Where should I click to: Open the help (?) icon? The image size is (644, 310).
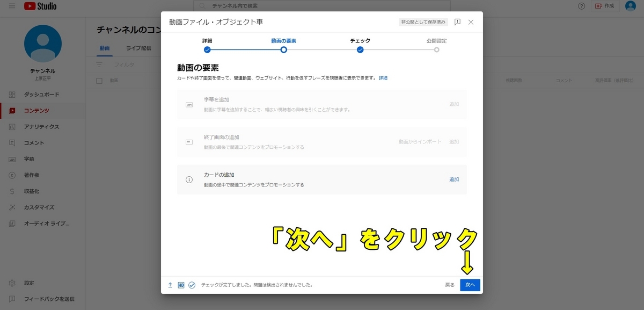580,6
